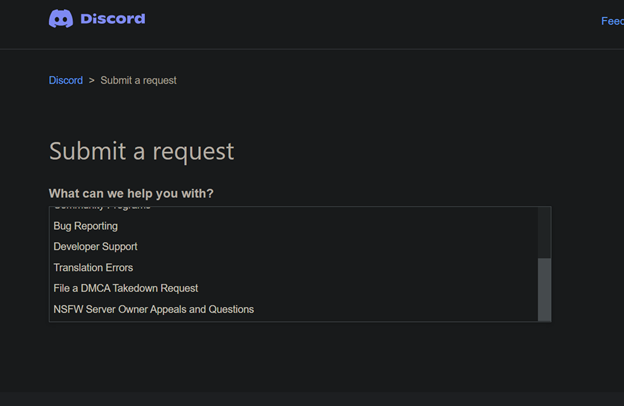624x406 pixels.
Task: Choose NSFW Server Owner Appeals and Questions
Action: (153, 309)
